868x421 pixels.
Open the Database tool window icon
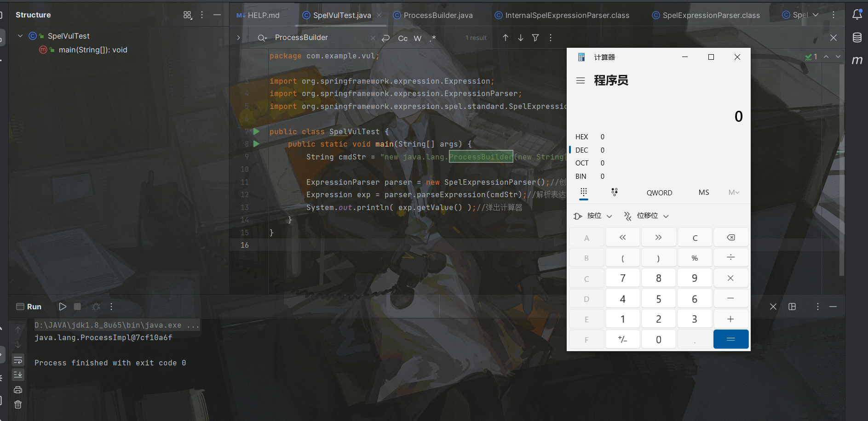857,37
